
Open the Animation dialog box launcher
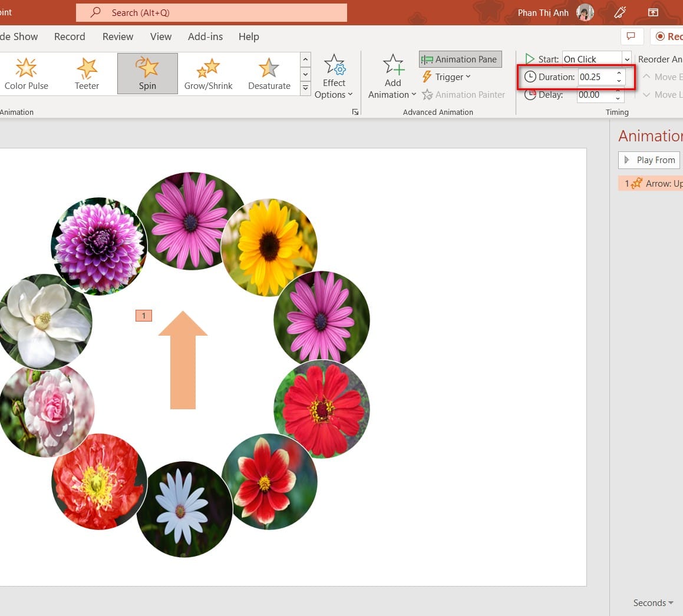click(355, 112)
